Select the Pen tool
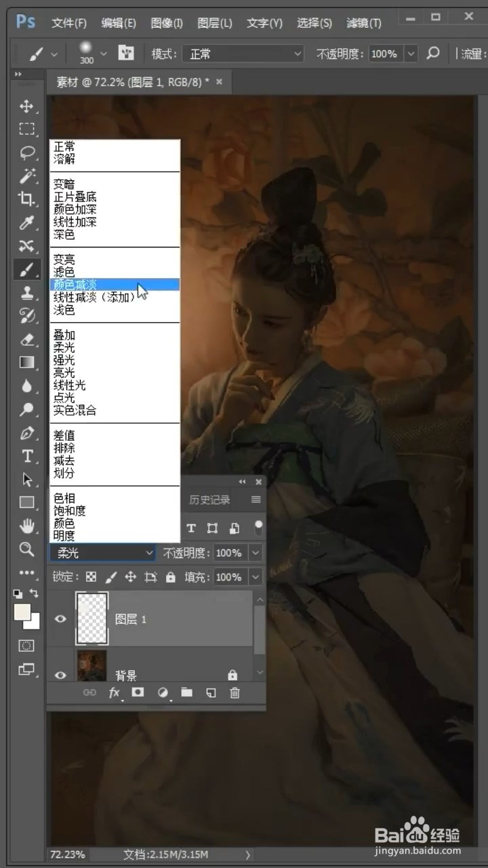Image resolution: width=488 pixels, height=868 pixels. (x=26, y=433)
